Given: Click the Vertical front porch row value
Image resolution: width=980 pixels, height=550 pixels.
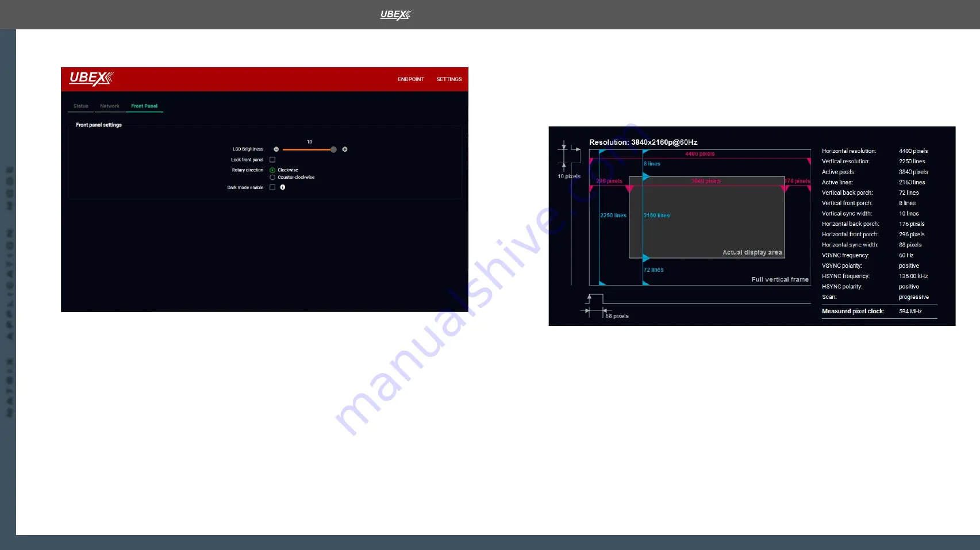Looking at the screenshot, I should point(908,203).
